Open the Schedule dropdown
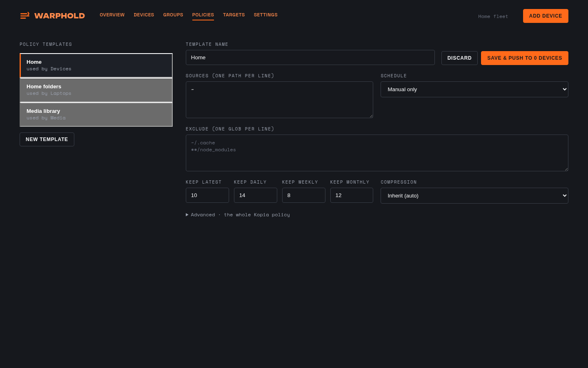588x368 pixels. click(474, 90)
